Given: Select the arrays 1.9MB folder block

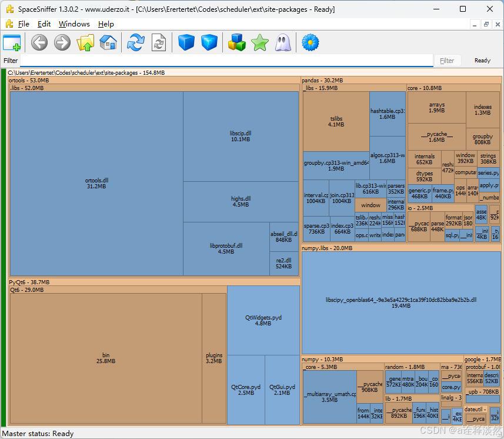Looking at the screenshot, I should click(x=436, y=108).
